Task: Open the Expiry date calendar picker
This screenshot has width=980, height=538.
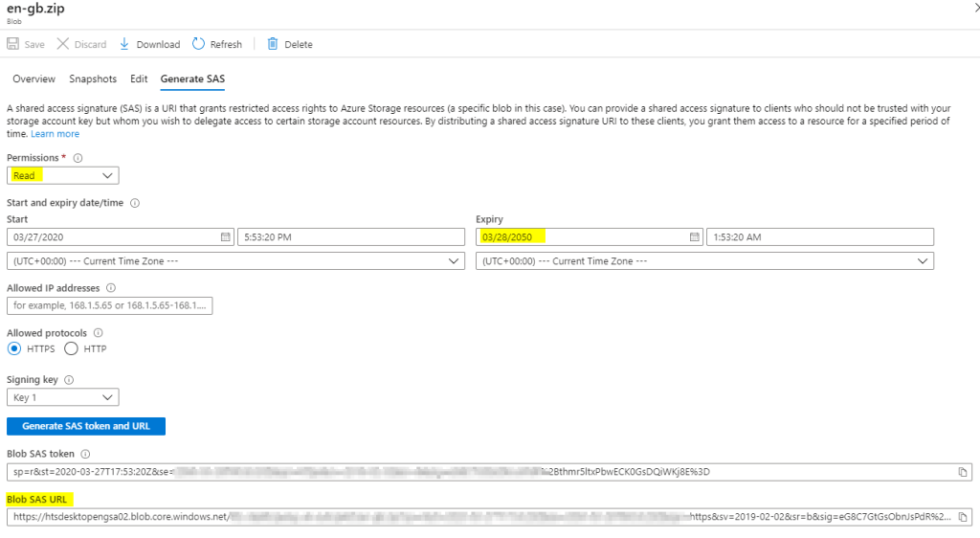Action: tap(695, 236)
